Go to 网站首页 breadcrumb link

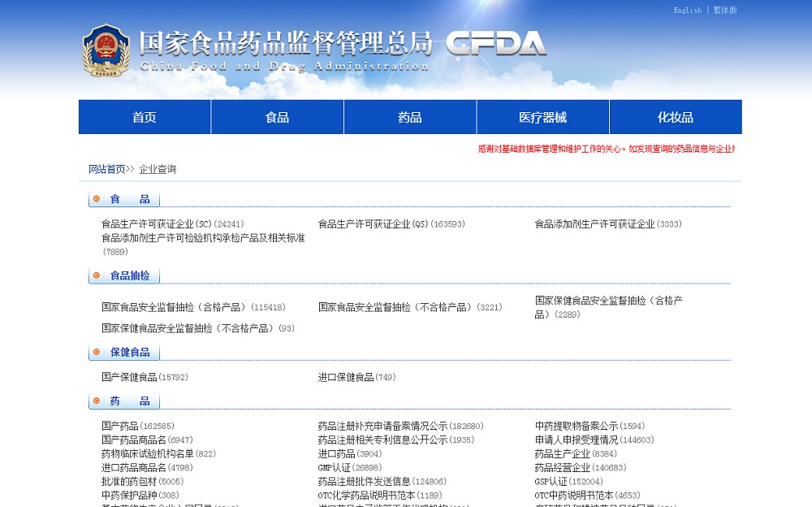coord(107,169)
